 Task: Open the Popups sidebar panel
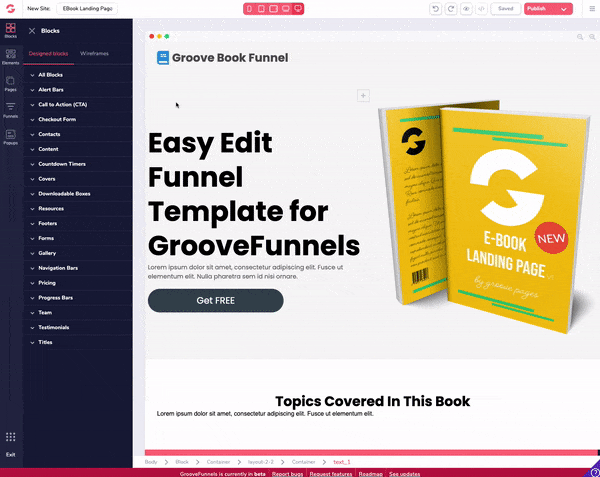[x=11, y=137]
